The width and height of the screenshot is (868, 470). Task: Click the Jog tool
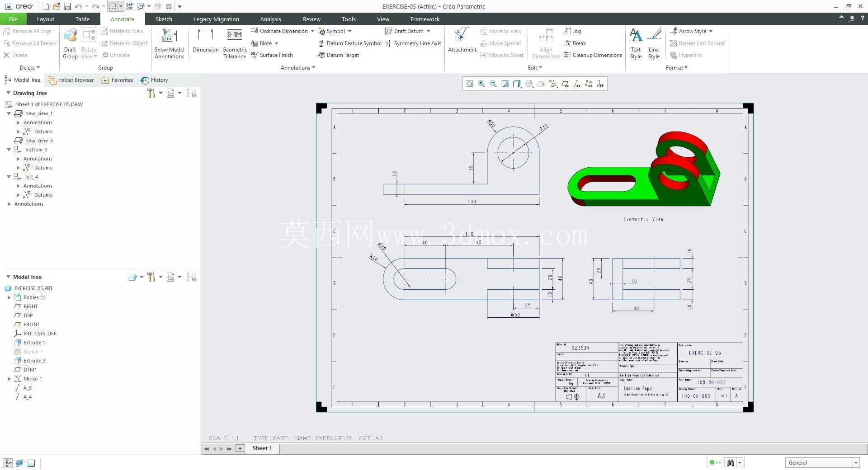coord(572,31)
